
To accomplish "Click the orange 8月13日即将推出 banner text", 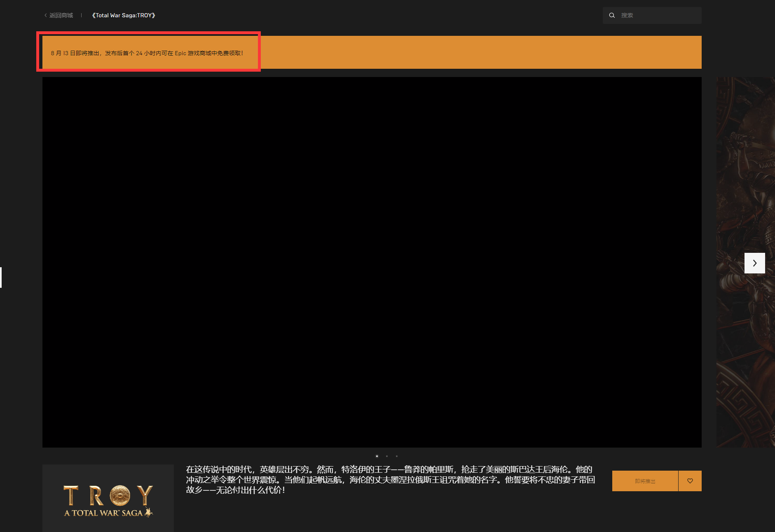I will 147,53.
